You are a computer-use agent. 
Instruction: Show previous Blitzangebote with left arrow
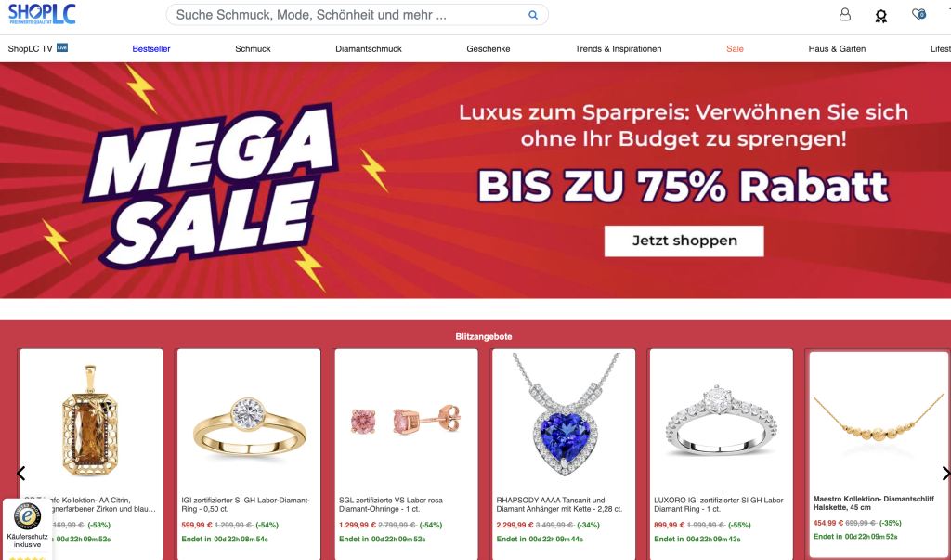click(x=20, y=474)
